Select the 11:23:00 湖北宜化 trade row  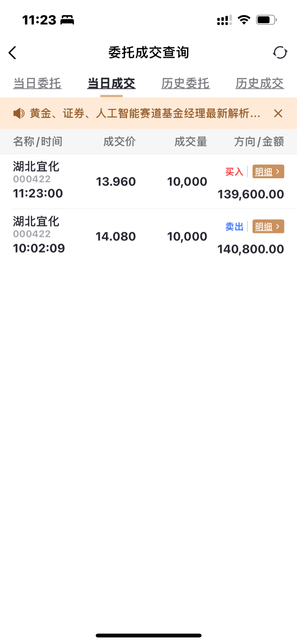click(x=116, y=182)
